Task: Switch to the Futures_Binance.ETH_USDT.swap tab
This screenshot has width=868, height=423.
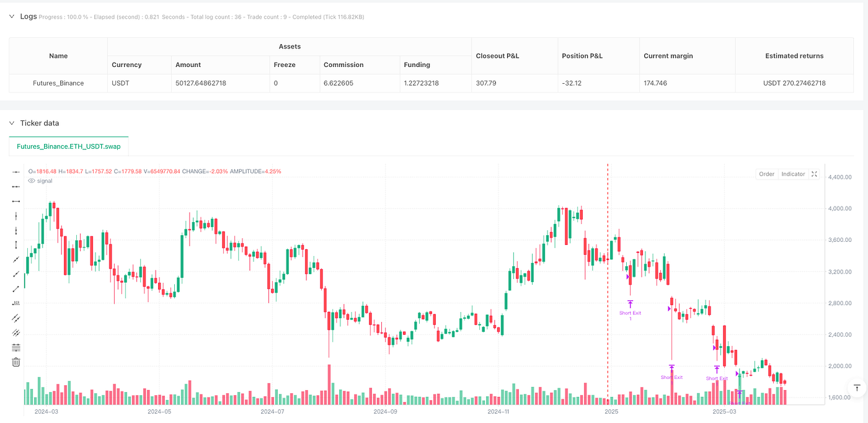Action: tap(68, 147)
